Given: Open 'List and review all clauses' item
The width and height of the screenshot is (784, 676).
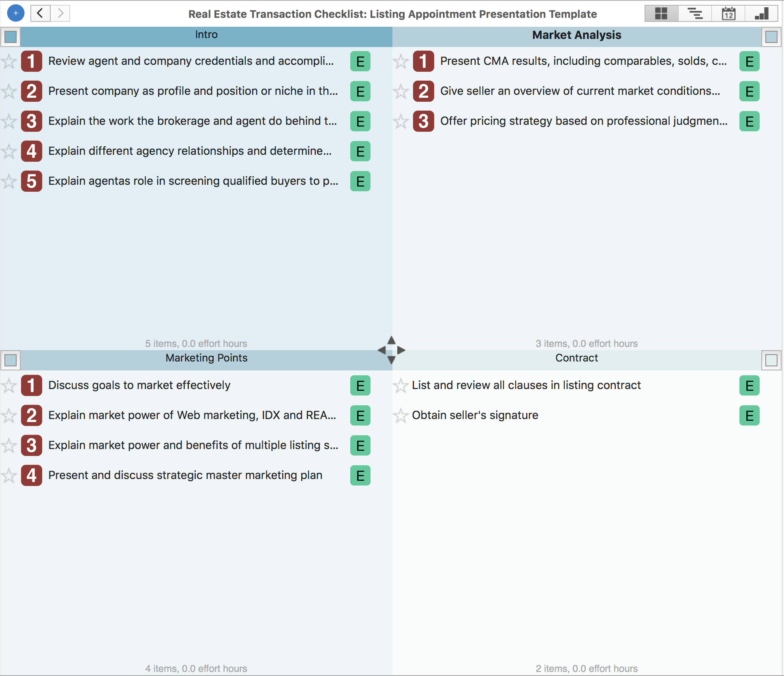Looking at the screenshot, I should [x=526, y=385].
